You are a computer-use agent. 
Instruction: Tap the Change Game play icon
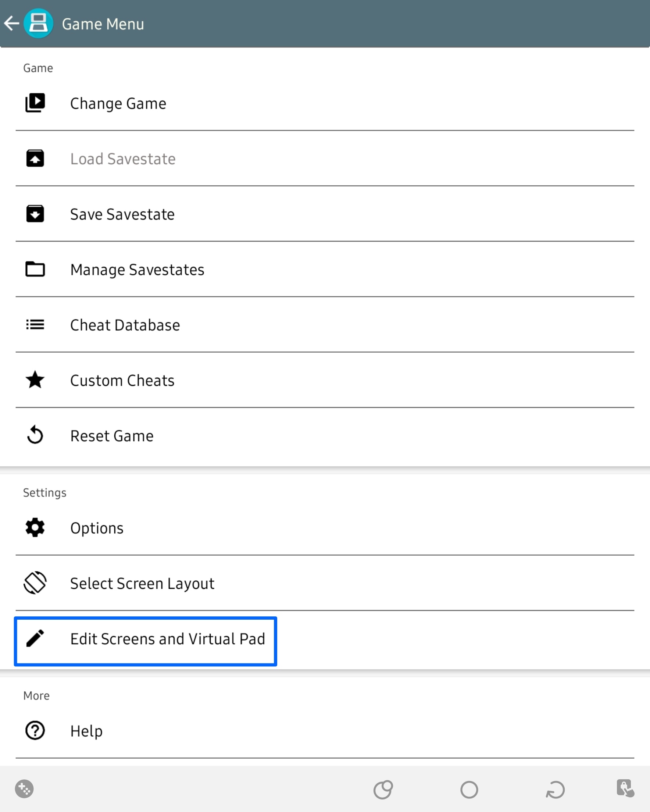coord(35,103)
